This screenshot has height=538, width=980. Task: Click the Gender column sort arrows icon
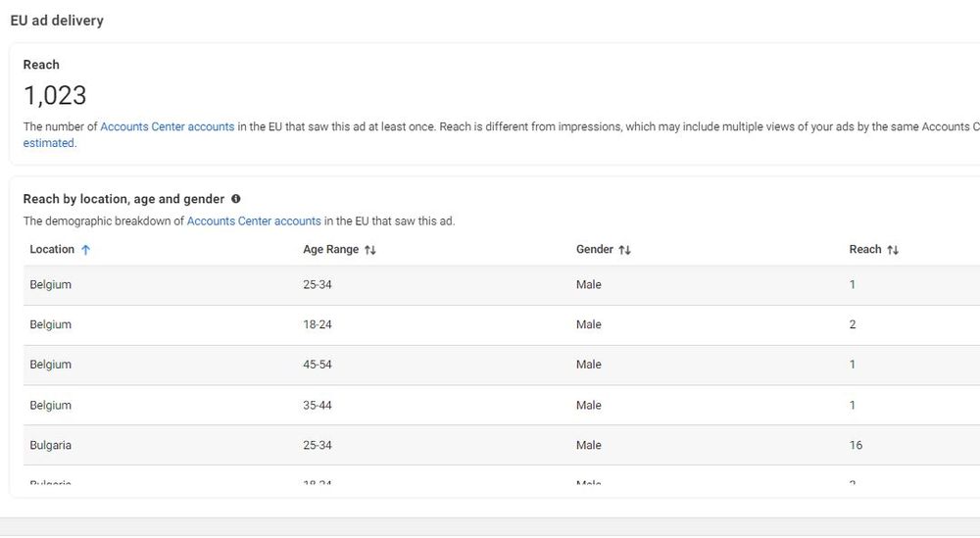tap(624, 250)
